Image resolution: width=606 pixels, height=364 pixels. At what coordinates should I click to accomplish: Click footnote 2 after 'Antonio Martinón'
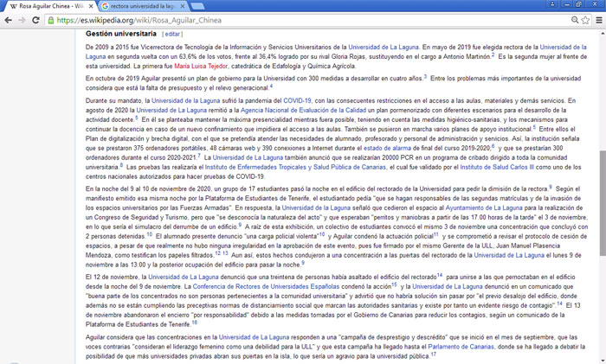[x=493, y=54]
